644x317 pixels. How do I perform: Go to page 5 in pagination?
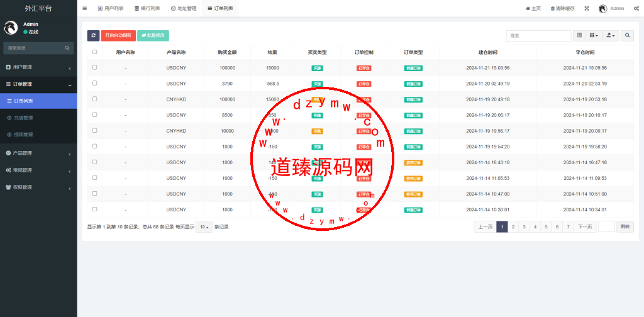click(547, 226)
